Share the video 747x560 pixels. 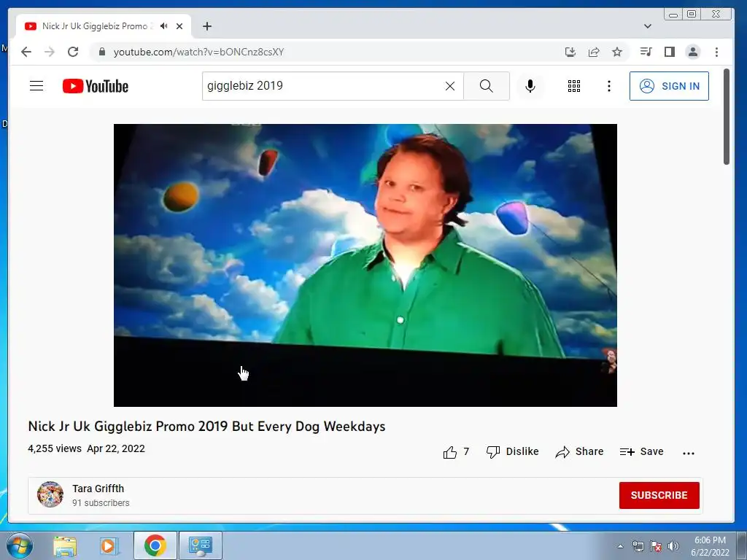(x=579, y=452)
